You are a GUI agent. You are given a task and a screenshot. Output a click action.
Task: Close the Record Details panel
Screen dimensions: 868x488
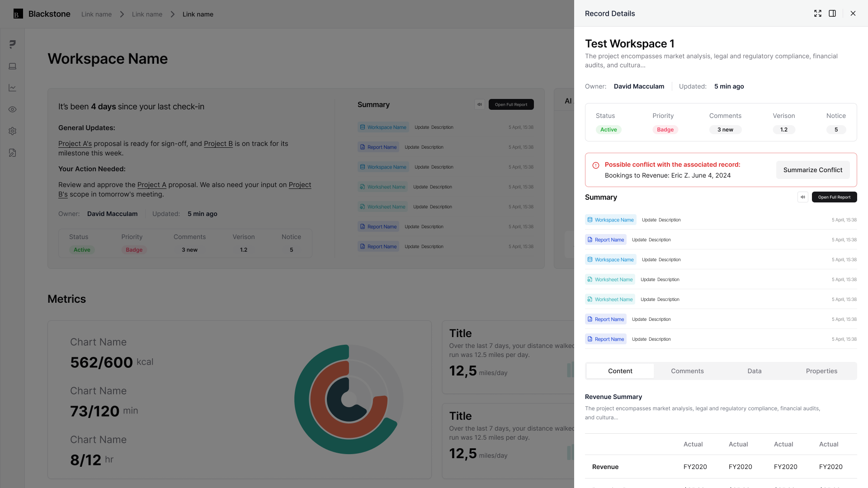coord(853,14)
